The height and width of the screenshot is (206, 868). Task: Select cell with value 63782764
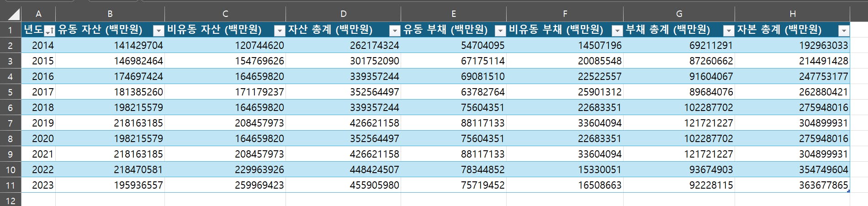(x=454, y=92)
